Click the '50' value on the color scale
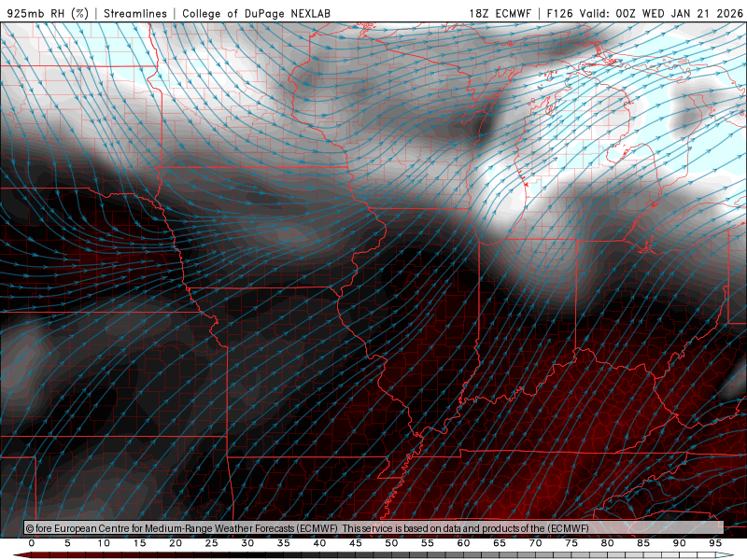Image resolution: width=747 pixels, height=560 pixels. [x=391, y=543]
